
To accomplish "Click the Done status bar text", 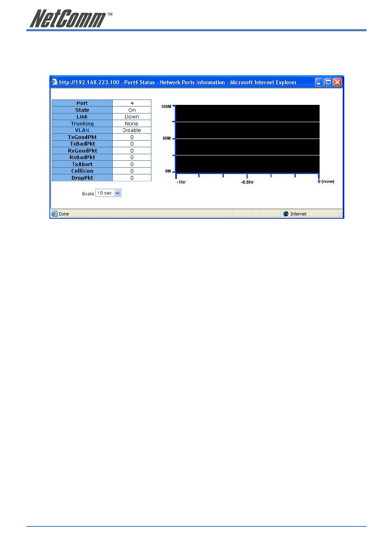I will point(64,214).
